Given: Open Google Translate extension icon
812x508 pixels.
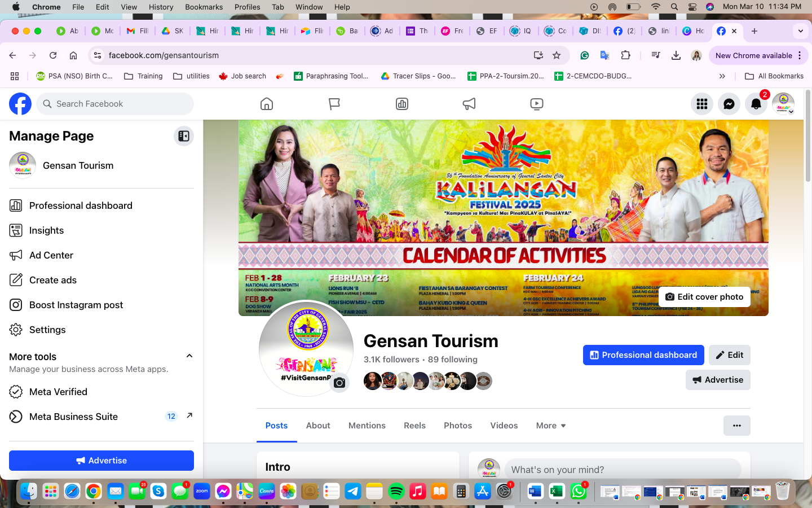Looking at the screenshot, I should click(604, 55).
